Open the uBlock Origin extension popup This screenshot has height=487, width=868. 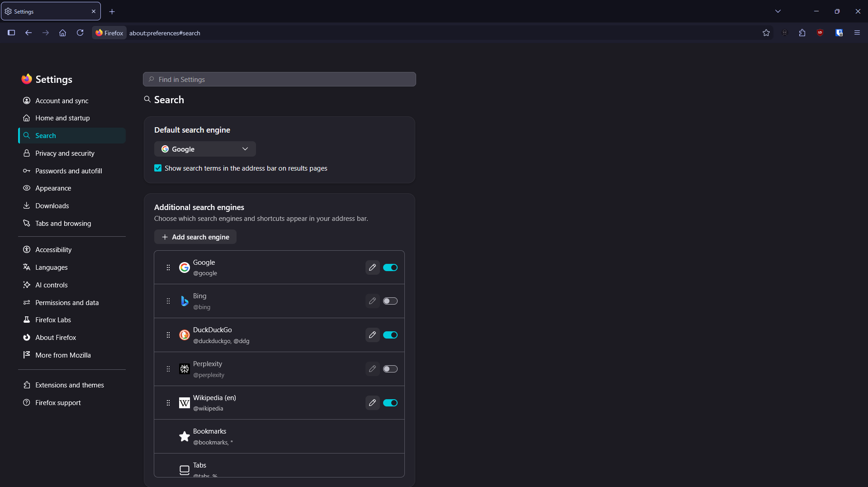point(820,33)
